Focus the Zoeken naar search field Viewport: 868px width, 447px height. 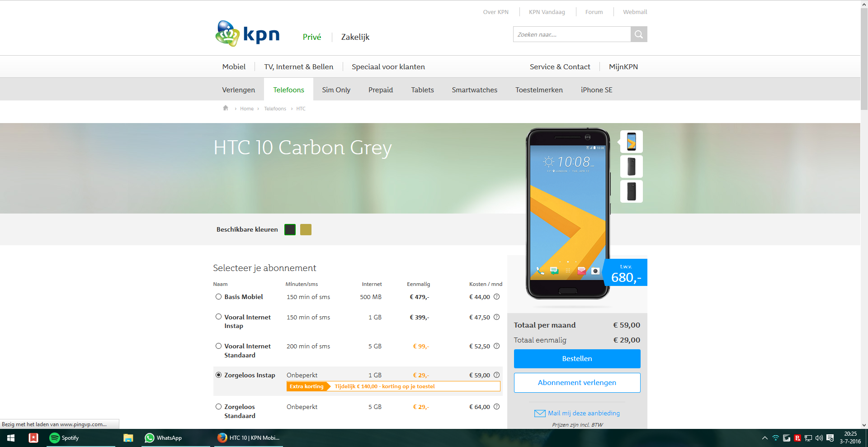572,34
